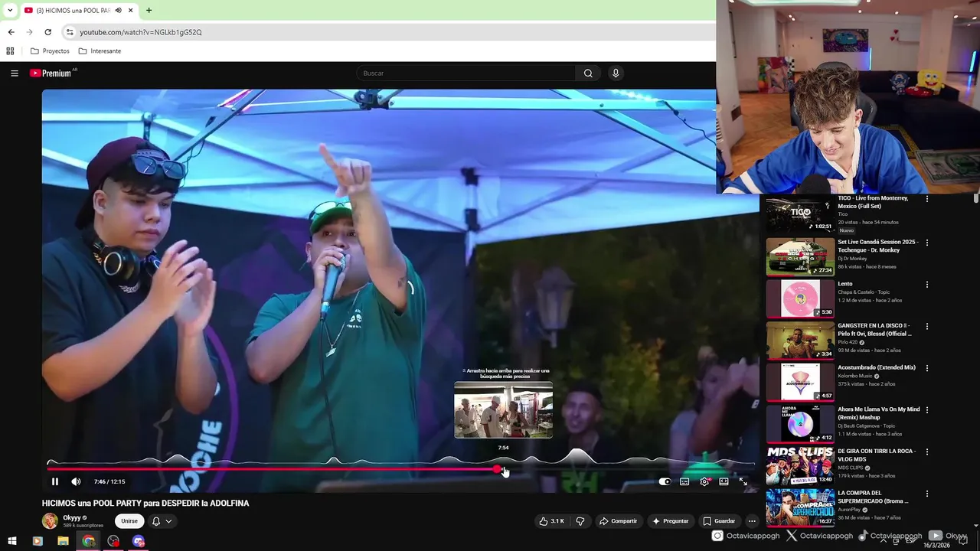Image resolution: width=980 pixels, height=551 pixels.
Task: Select the HICIMOS una POOL PARTY tab
Action: [x=73, y=11]
